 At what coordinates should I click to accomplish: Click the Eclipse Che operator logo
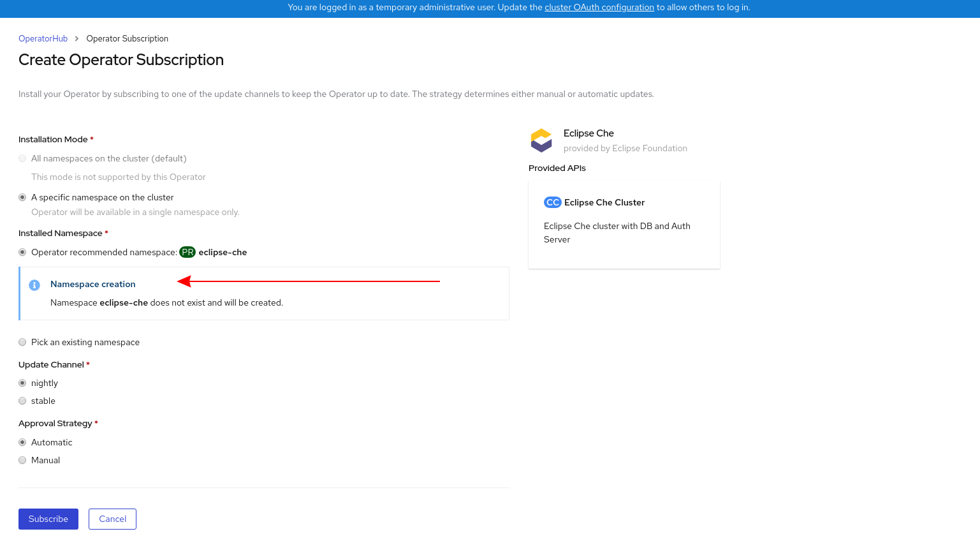541,140
